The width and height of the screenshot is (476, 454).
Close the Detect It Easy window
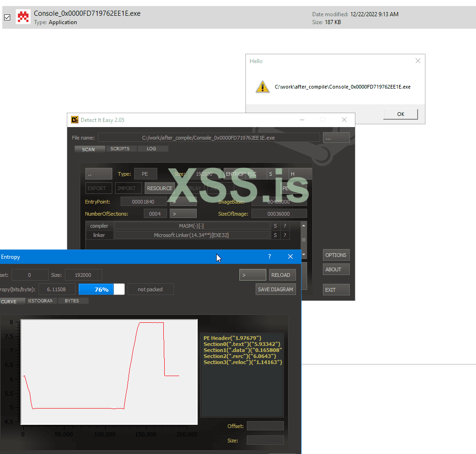point(344,120)
